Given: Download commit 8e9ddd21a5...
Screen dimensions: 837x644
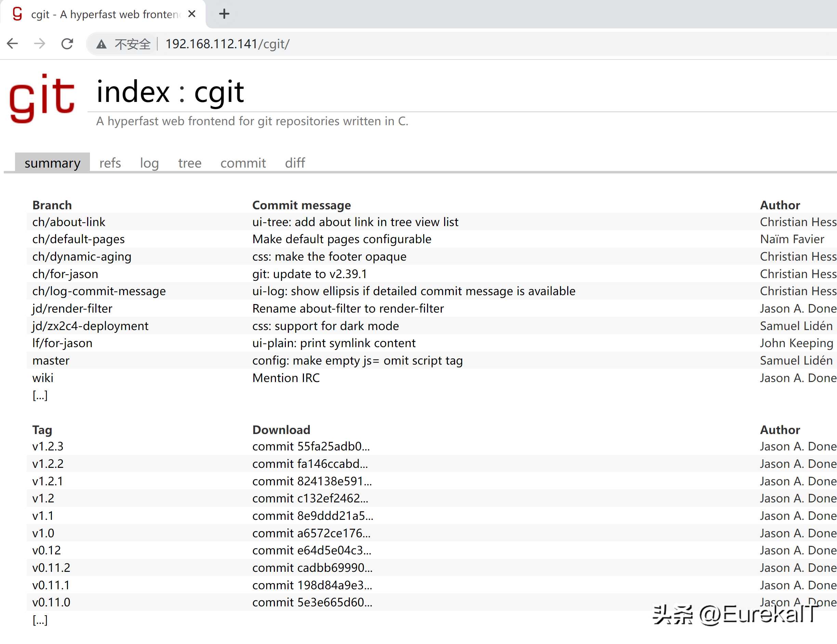Looking at the screenshot, I should [313, 516].
